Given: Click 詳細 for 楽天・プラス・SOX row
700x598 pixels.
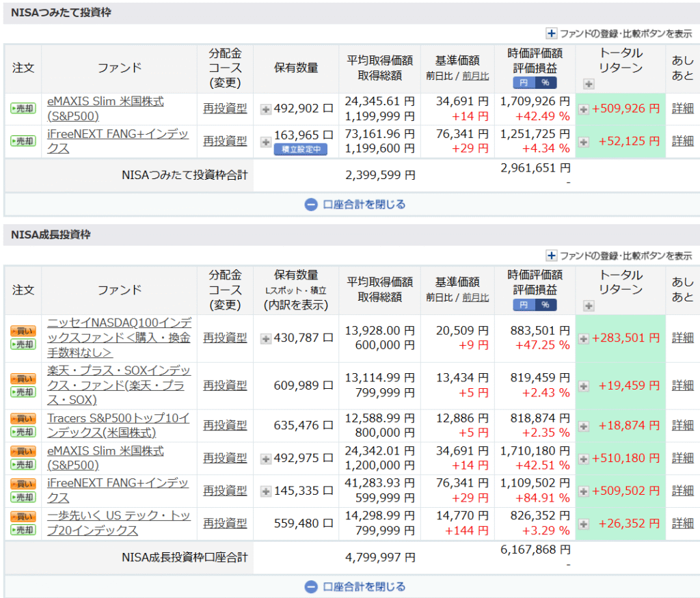Looking at the screenshot, I should pyautogui.click(x=683, y=385).
